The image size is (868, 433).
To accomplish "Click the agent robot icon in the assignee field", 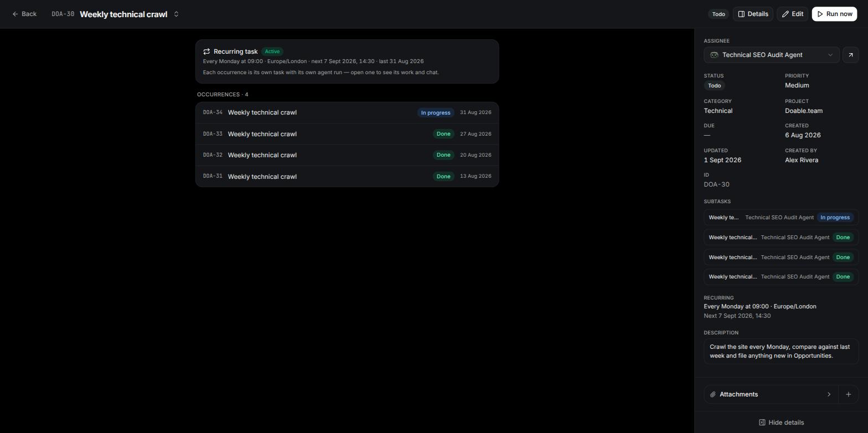I will click(x=714, y=55).
